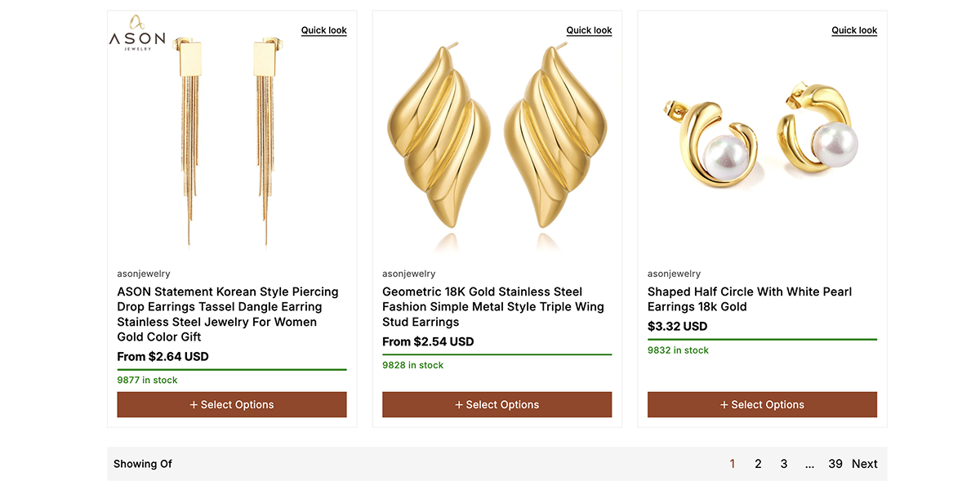Go to page 3 of results

pyautogui.click(x=784, y=464)
